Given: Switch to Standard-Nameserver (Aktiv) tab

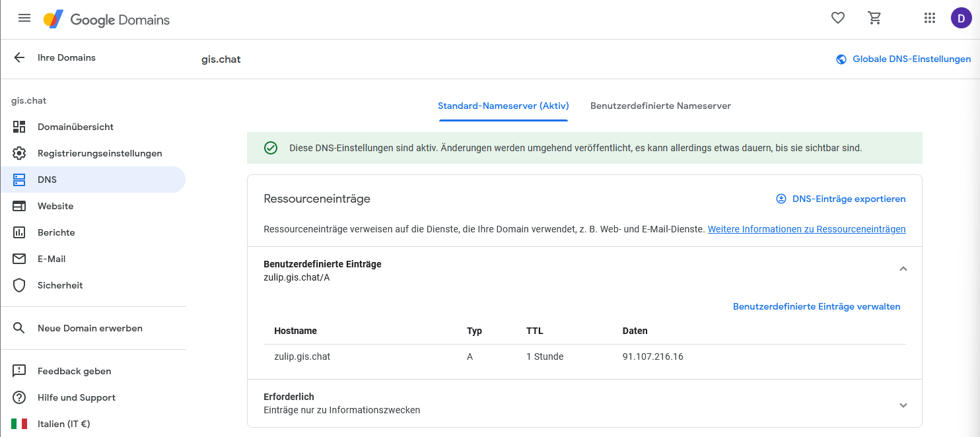Looking at the screenshot, I should pos(503,106).
